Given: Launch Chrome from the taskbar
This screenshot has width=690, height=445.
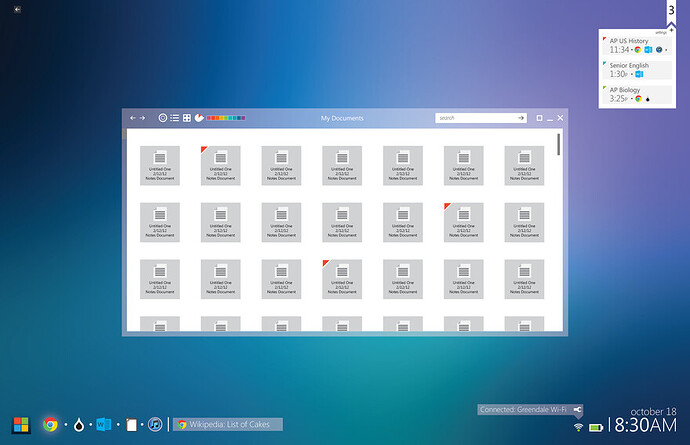Looking at the screenshot, I should (x=50, y=424).
